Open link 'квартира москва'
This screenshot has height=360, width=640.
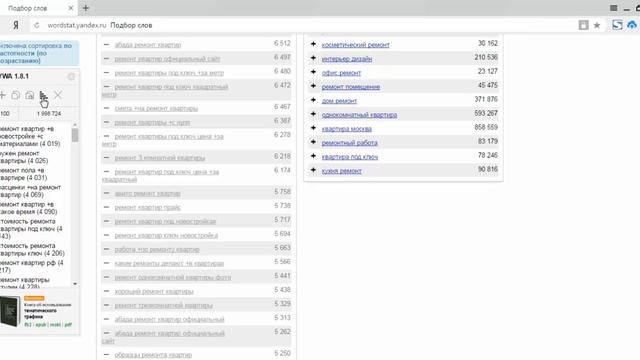[347, 129]
